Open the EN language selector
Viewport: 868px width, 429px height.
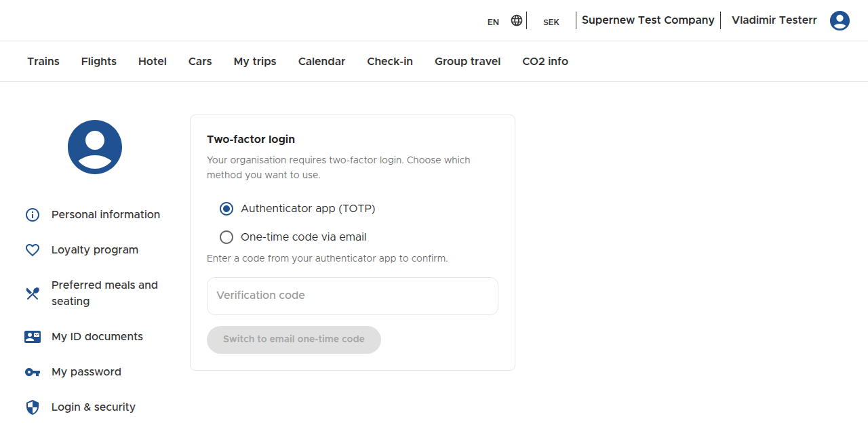(493, 22)
